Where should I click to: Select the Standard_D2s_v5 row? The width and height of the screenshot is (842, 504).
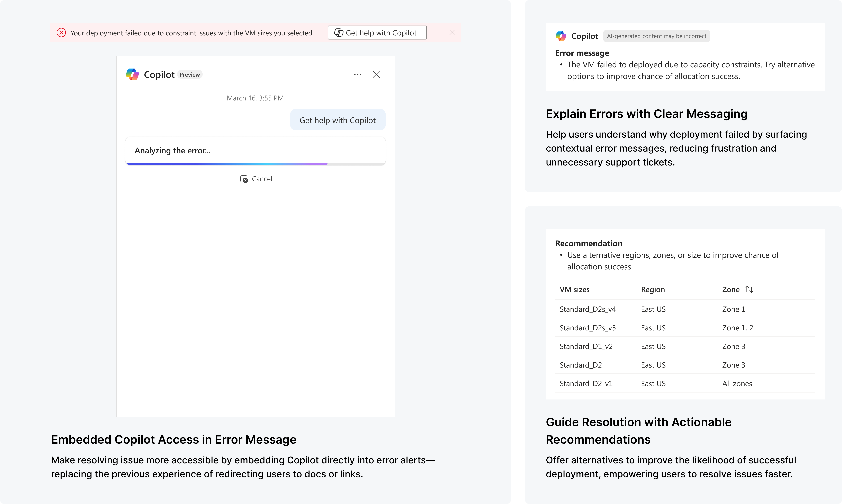(x=685, y=328)
